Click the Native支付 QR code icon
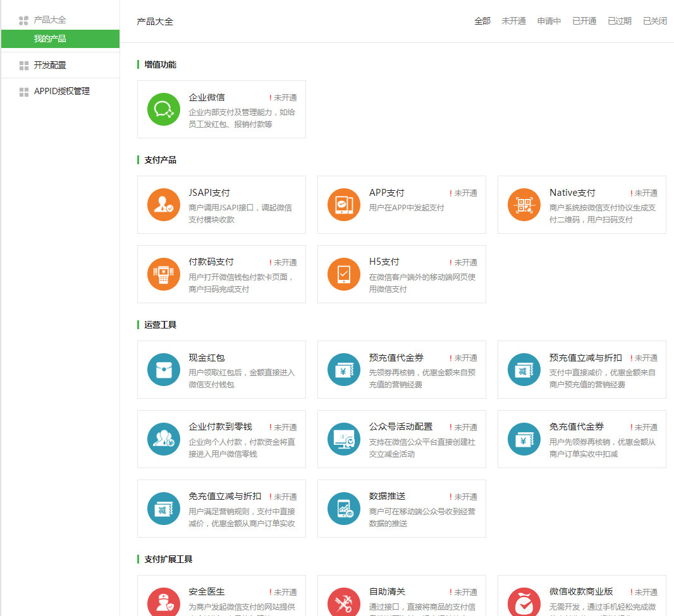Screen dimensions: 674x616 [x=524, y=205]
